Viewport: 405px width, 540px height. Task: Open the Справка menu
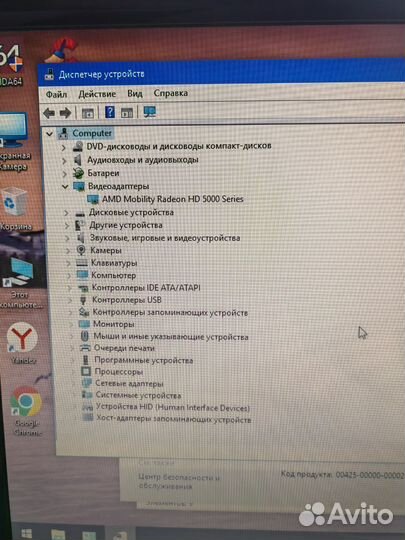tap(170, 93)
